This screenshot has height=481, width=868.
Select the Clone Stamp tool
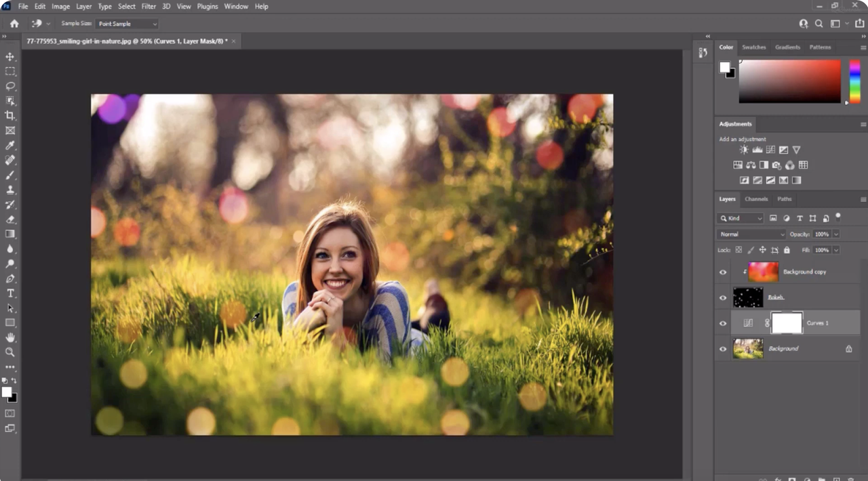[10, 190]
